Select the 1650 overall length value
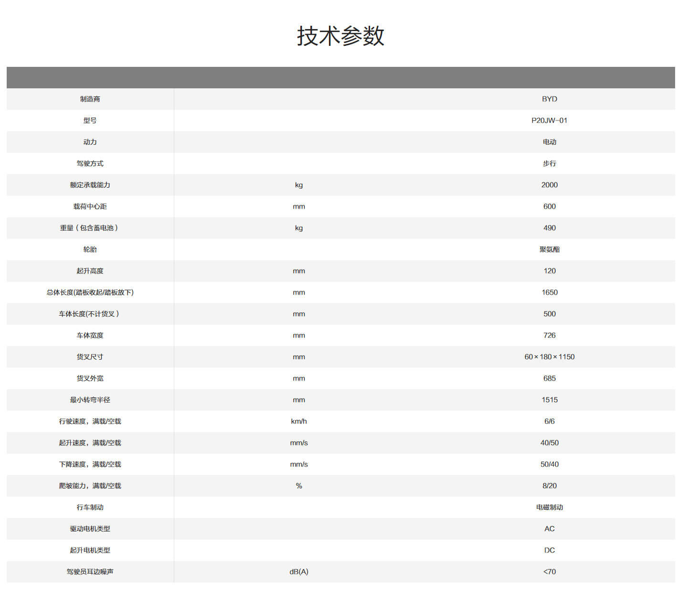This screenshot has height=616, width=699. click(549, 292)
